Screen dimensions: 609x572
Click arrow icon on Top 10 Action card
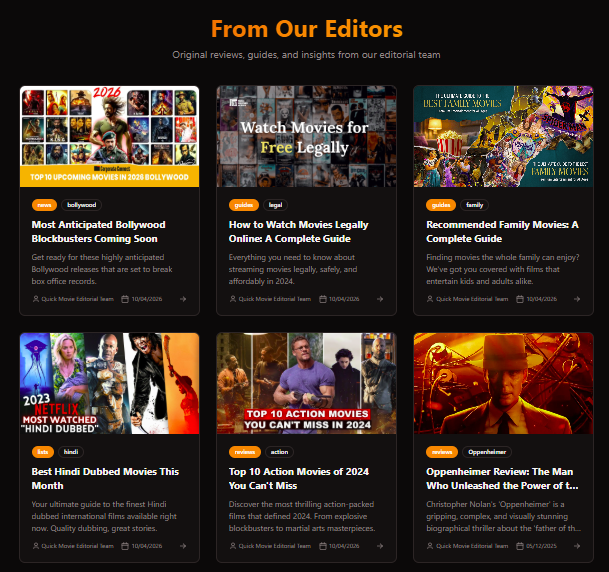(380, 546)
